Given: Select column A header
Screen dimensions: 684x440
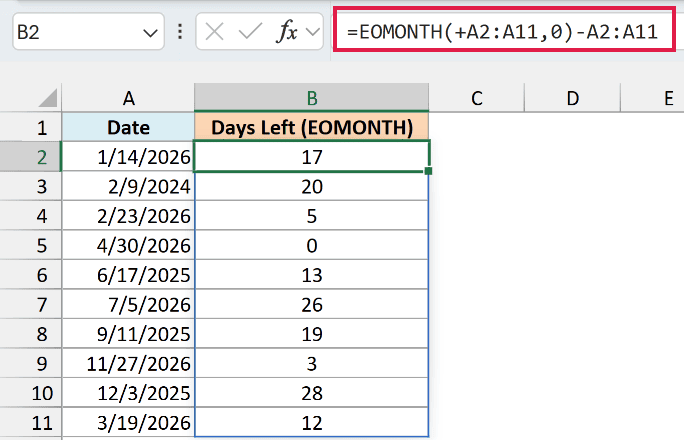Looking at the screenshot, I should click(128, 98).
